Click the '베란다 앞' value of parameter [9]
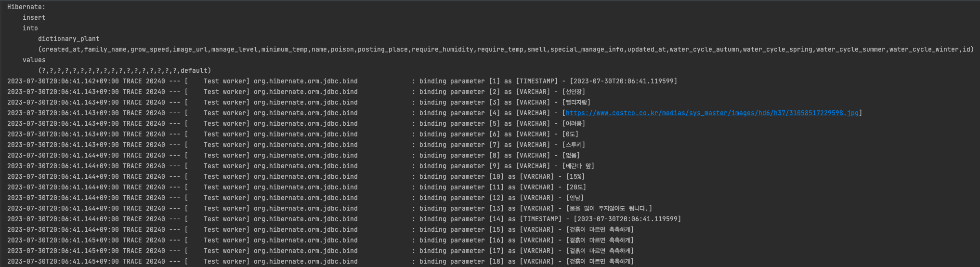The image size is (980, 267). 578,166
